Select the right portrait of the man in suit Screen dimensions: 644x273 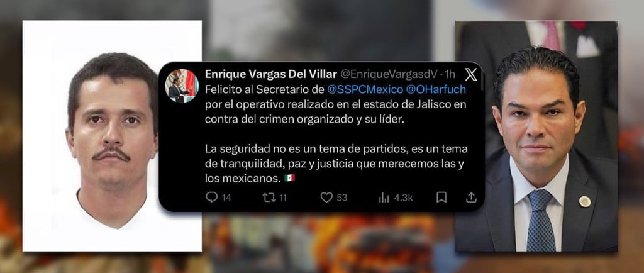tap(536, 136)
